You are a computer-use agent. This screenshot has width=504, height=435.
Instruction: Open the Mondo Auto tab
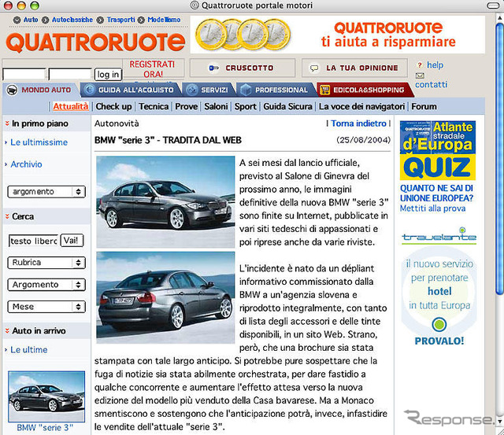pyautogui.click(x=41, y=90)
